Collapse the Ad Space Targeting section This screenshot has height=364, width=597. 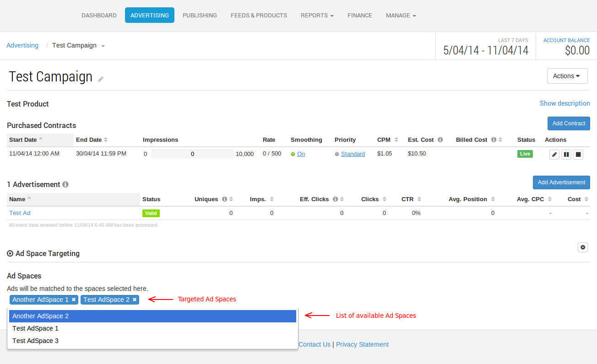[x=10, y=253]
